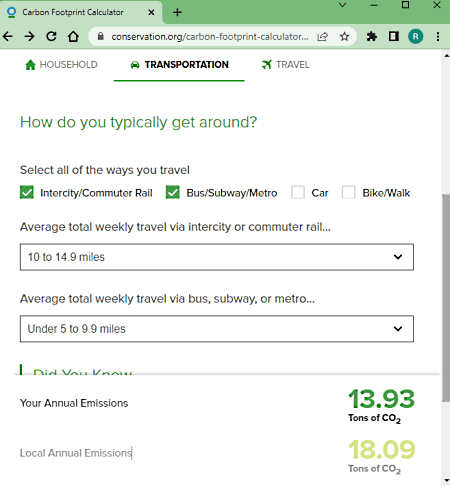Open the bus, subway, metro miles dropdown

click(217, 329)
